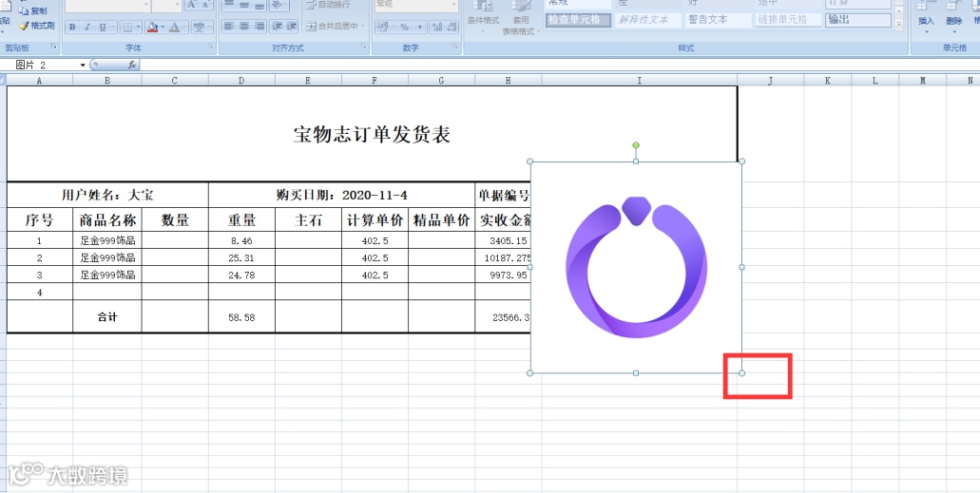Align text right
This screenshot has width=980, height=493.
coord(259,27)
